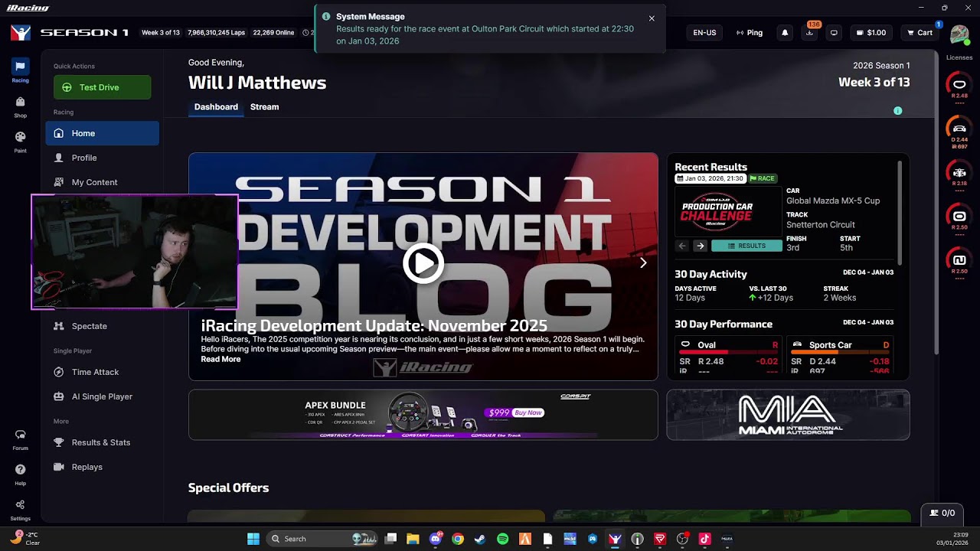Open the Forum icon in the left rail
This screenshot has height=551, width=980.
click(20, 439)
